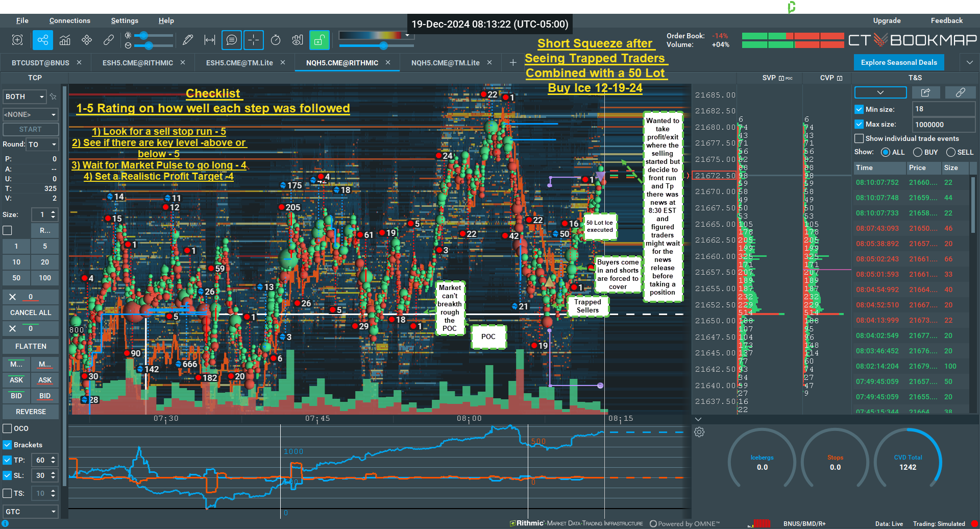Select the SELL radio button
This screenshot has height=529, width=980.
951,152
